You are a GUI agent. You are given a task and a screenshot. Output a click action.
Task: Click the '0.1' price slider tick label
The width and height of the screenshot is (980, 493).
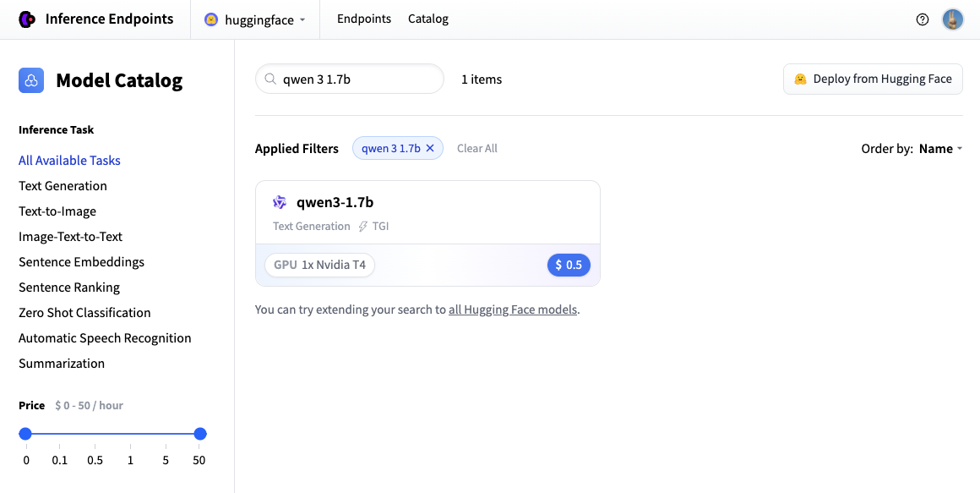pos(60,460)
